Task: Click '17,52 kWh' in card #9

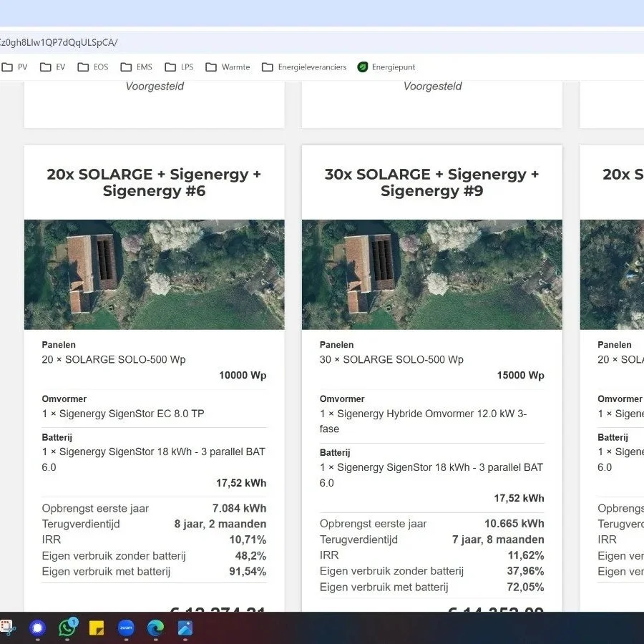Action: [519, 498]
